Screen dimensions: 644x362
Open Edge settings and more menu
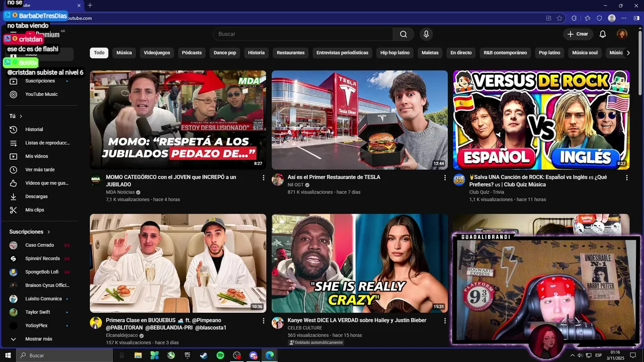(x=624, y=18)
